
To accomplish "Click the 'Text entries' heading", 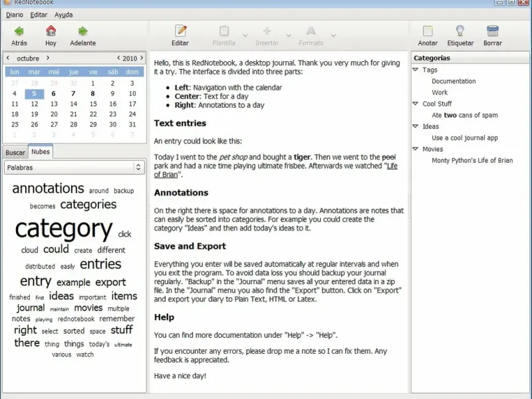I will [180, 123].
